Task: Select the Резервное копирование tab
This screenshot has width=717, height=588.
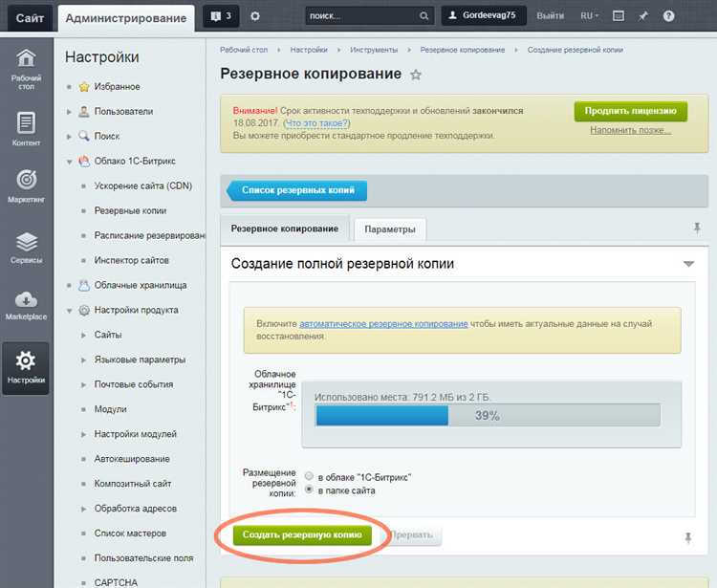Action: (x=285, y=229)
